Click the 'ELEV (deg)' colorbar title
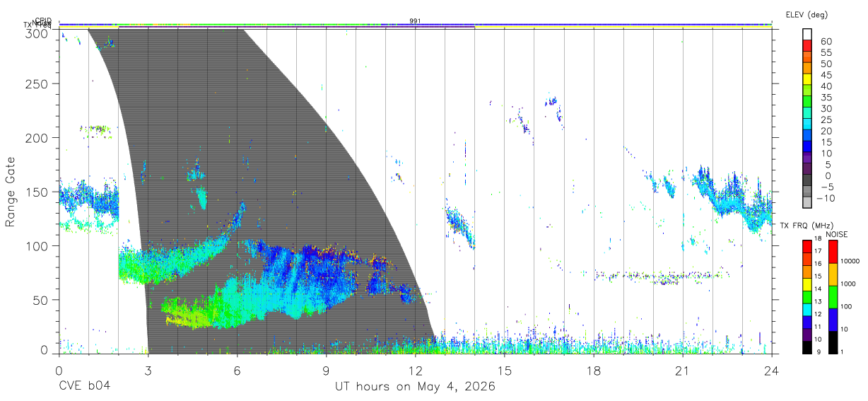The image size is (868, 401). (806, 14)
